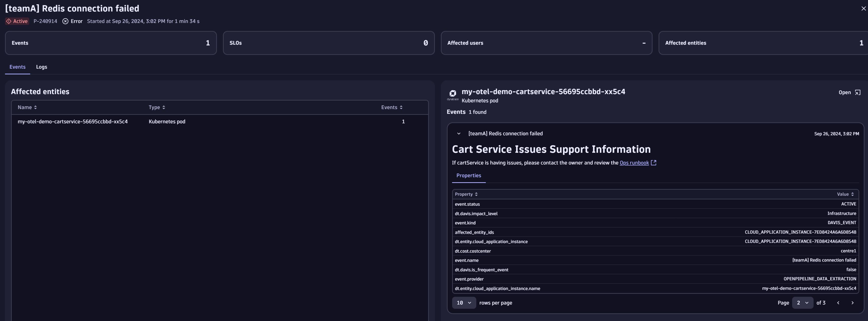868x321 pixels.
Task: Click the Open button for the pod
Action: [850, 92]
